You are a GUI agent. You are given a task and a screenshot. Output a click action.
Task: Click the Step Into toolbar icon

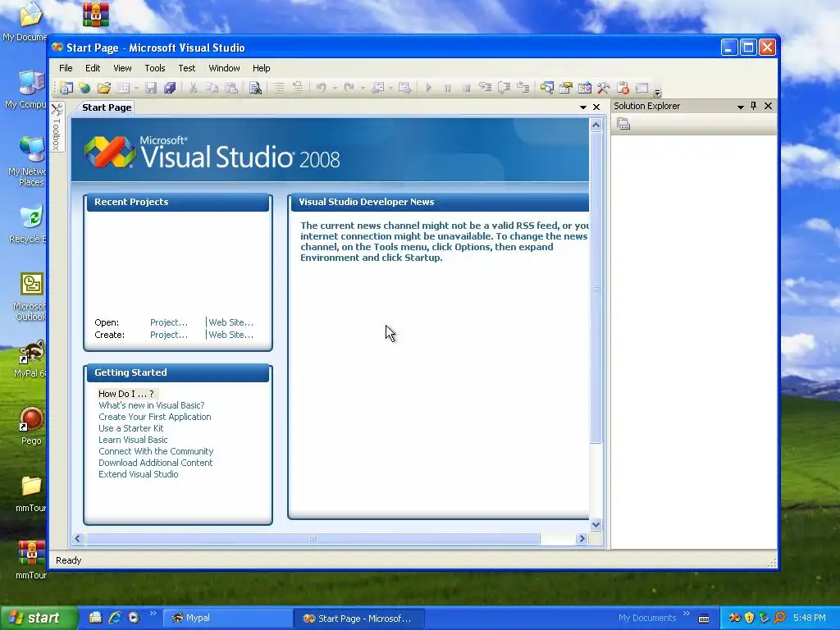(486, 88)
